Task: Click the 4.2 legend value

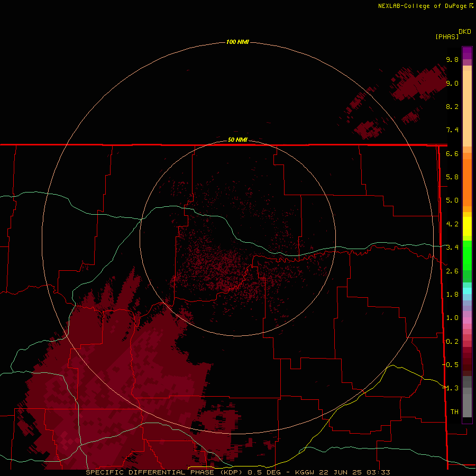Action: (x=452, y=224)
